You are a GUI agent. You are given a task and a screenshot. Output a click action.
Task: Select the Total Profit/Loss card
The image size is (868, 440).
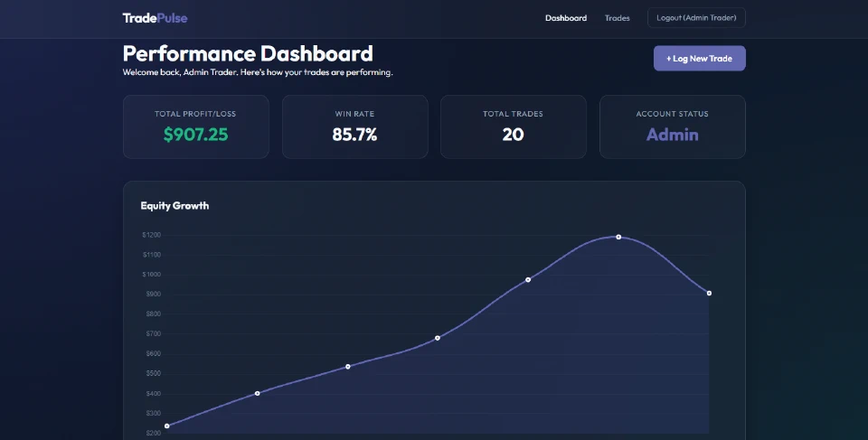coord(196,126)
